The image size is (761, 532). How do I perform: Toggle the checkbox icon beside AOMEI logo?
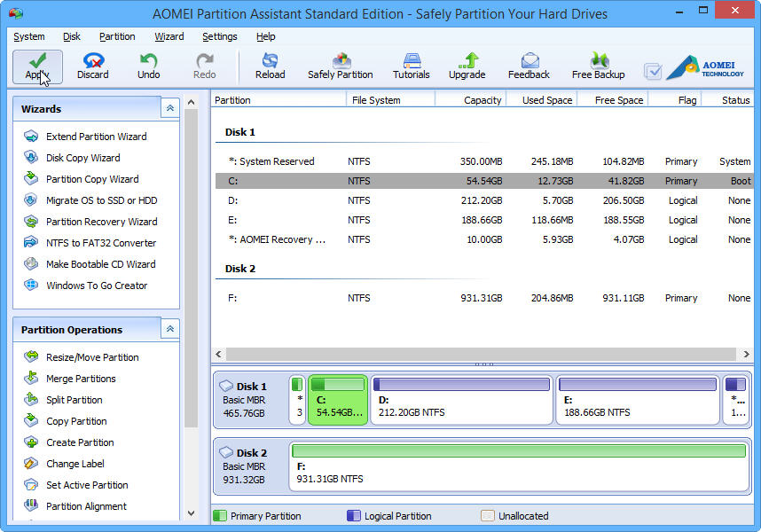[653, 71]
